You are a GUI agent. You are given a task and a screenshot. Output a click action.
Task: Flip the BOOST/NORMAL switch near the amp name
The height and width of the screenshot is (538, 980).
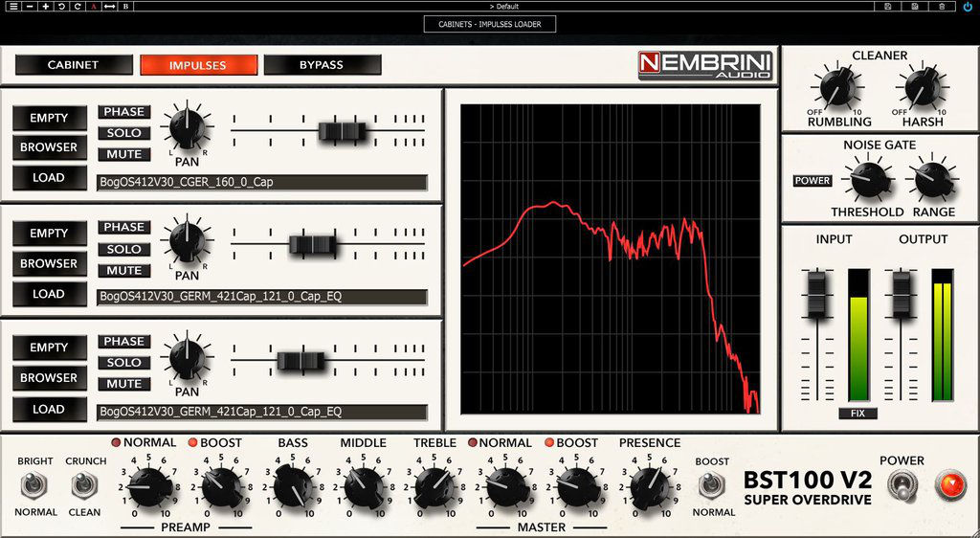coord(712,486)
